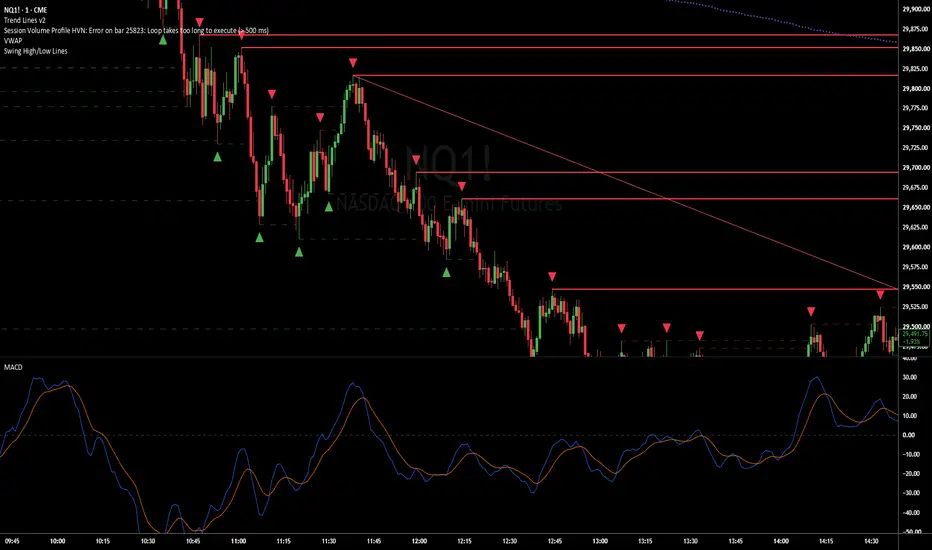The height and width of the screenshot is (550, 932).
Task: Click the 29,650.00 price axis label
Action: 915,208
